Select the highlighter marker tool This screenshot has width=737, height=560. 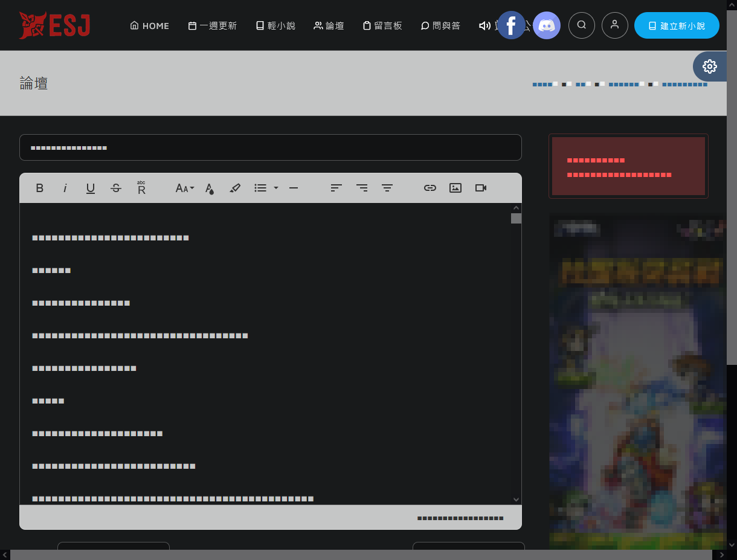235,188
